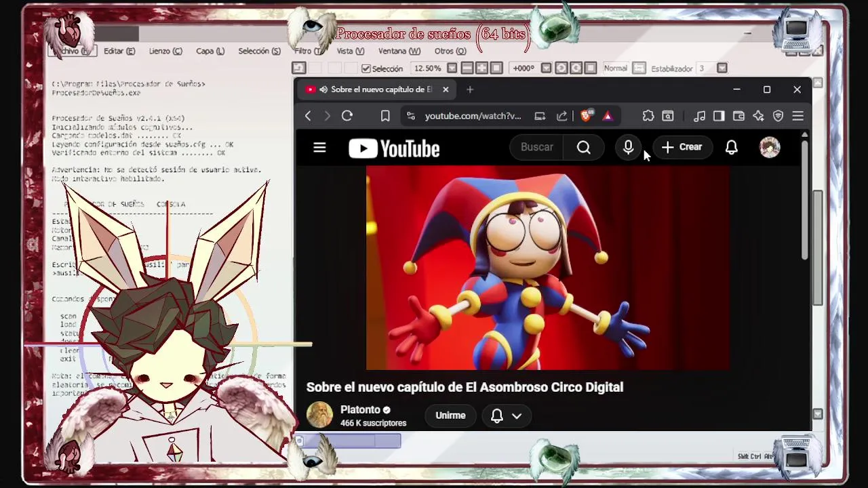Click the 12.50% zoom value field

[427, 68]
